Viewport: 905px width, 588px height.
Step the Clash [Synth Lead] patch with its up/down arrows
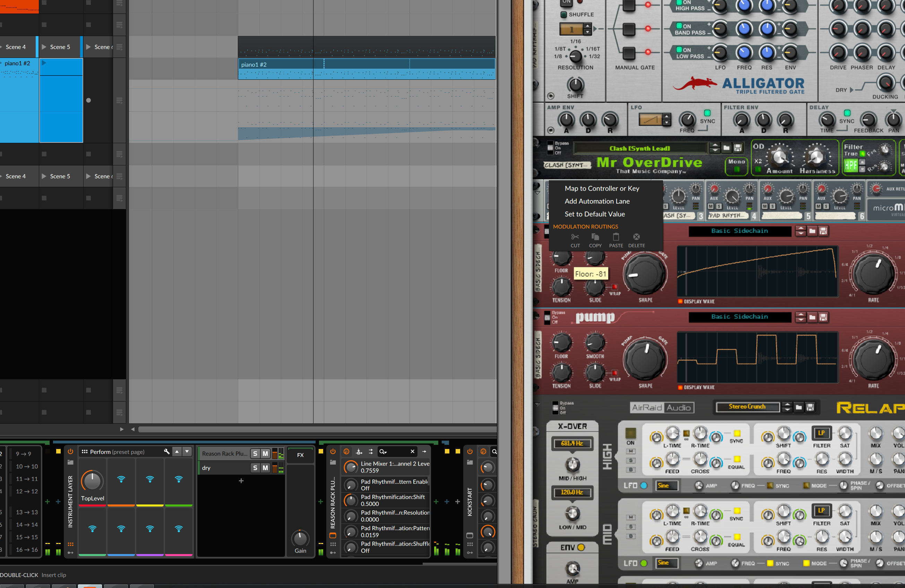click(x=715, y=148)
